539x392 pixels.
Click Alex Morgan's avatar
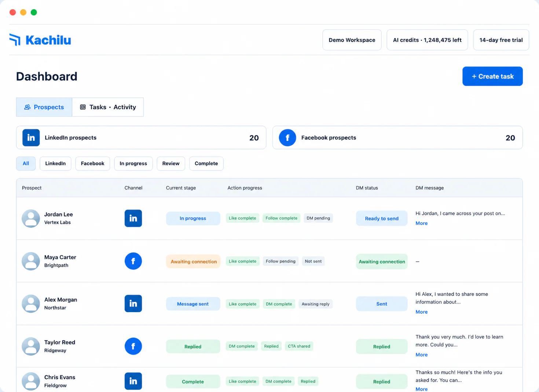(x=31, y=304)
